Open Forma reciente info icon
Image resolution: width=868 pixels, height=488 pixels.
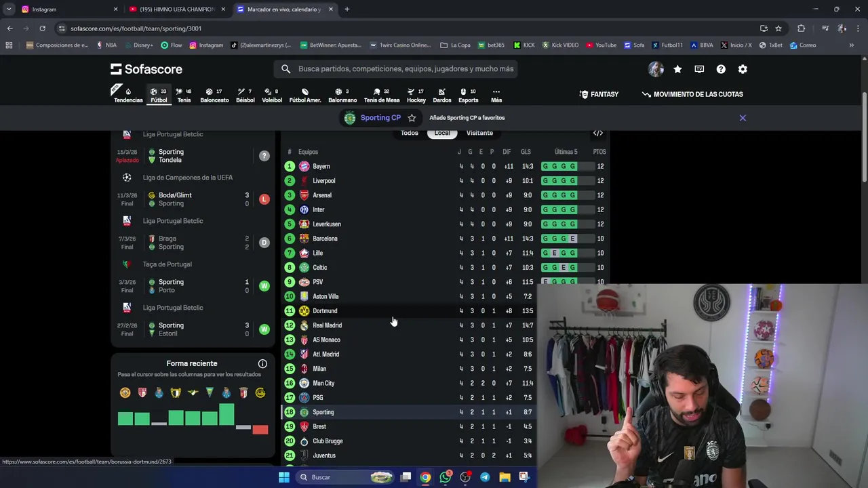[x=262, y=364]
